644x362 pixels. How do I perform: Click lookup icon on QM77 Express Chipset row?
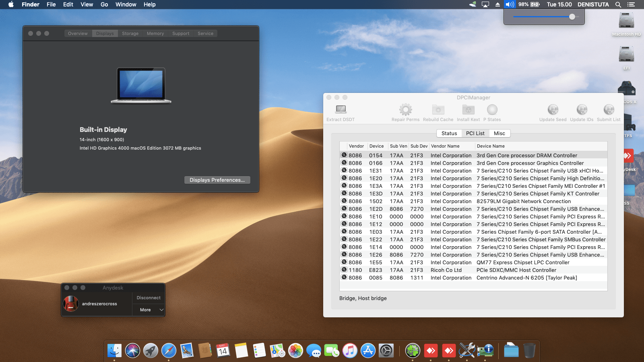click(344, 262)
